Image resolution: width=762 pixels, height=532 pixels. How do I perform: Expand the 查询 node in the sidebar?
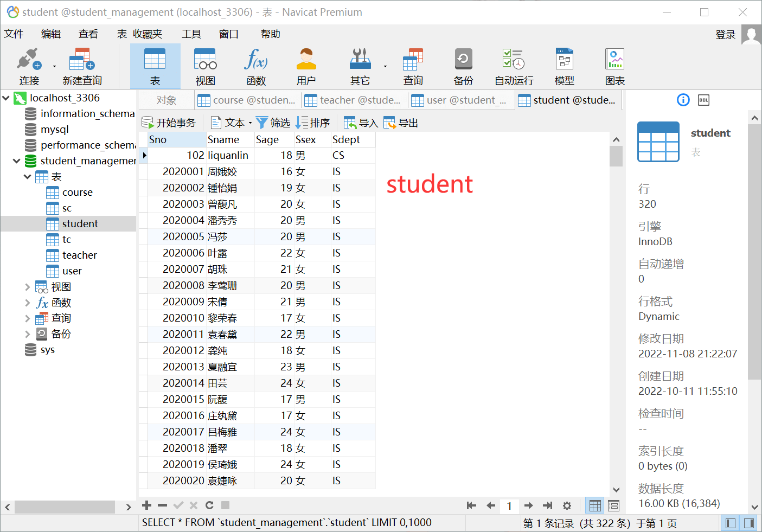27,318
